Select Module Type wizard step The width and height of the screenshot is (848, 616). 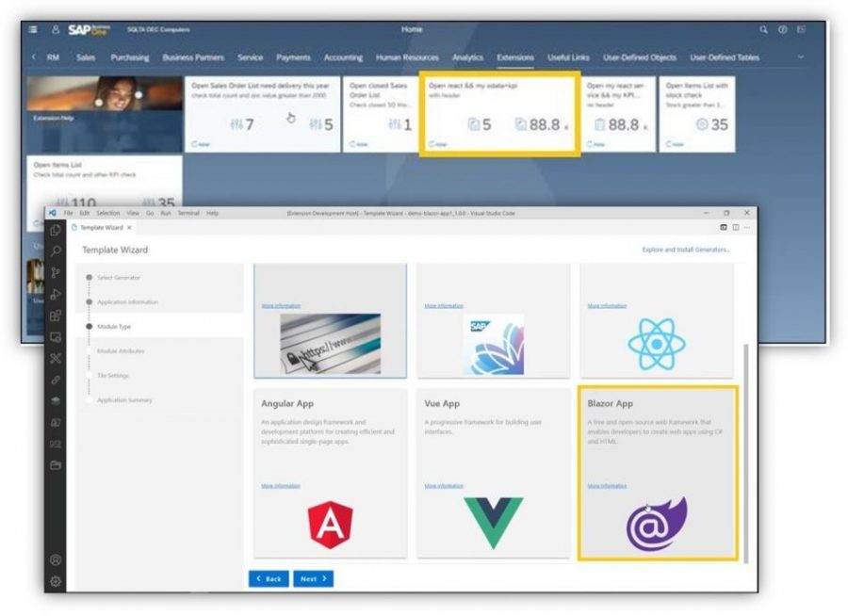pos(114,327)
